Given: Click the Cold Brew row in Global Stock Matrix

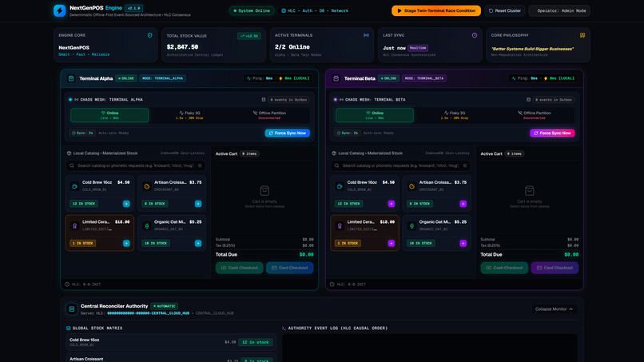Looking at the screenshot, I should 171,342.
